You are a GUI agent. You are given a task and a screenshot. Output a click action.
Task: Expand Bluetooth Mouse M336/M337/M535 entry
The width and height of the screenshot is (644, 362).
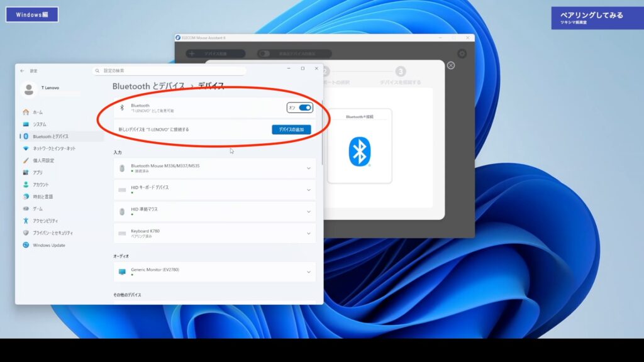(x=308, y=168)
